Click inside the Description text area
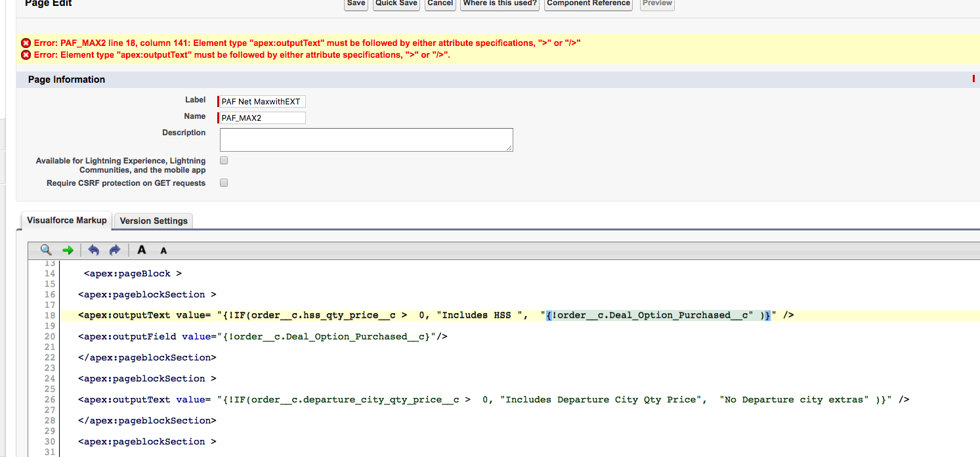 pos(366,139)
